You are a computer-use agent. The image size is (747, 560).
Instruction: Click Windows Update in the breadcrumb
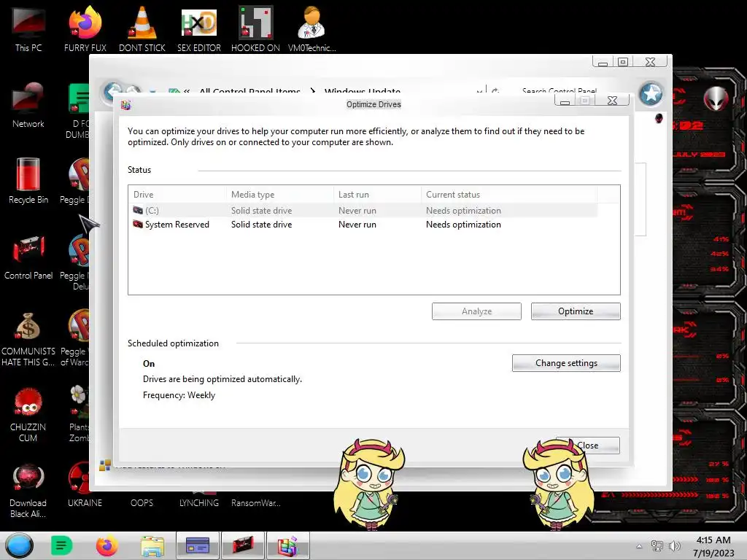[362, 91]
